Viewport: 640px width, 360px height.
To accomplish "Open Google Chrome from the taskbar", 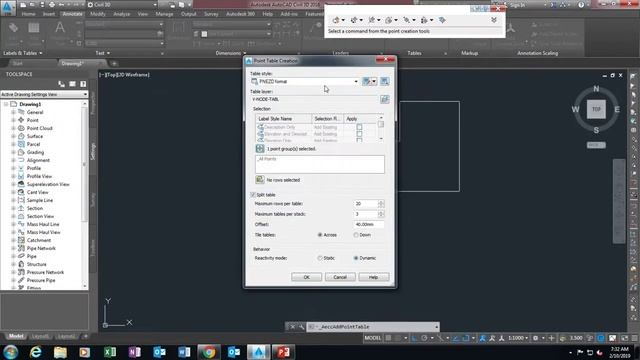I will pyautogui.click(x=209, y=352).
